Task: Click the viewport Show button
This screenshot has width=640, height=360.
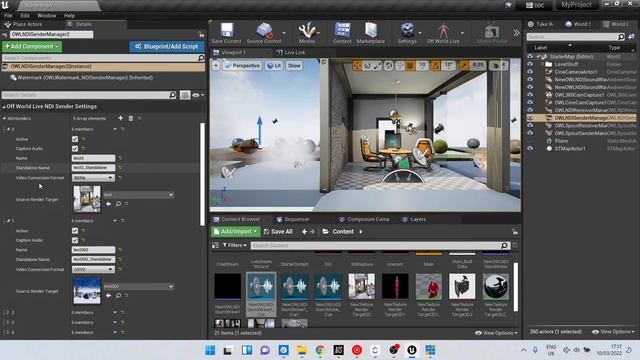Action: 294,65
